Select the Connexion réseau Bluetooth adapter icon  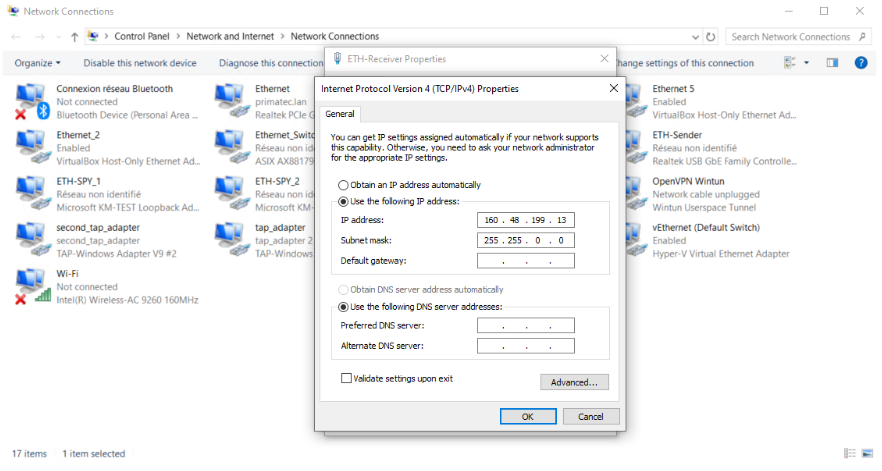tap(31, 101)
